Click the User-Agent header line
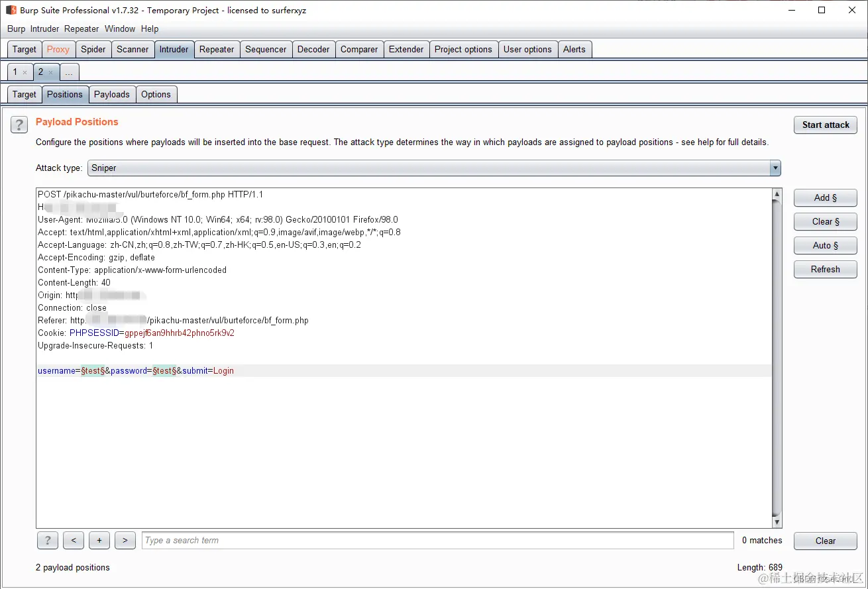Viewport: 868px width, 589px height. [x=218, y=220]
